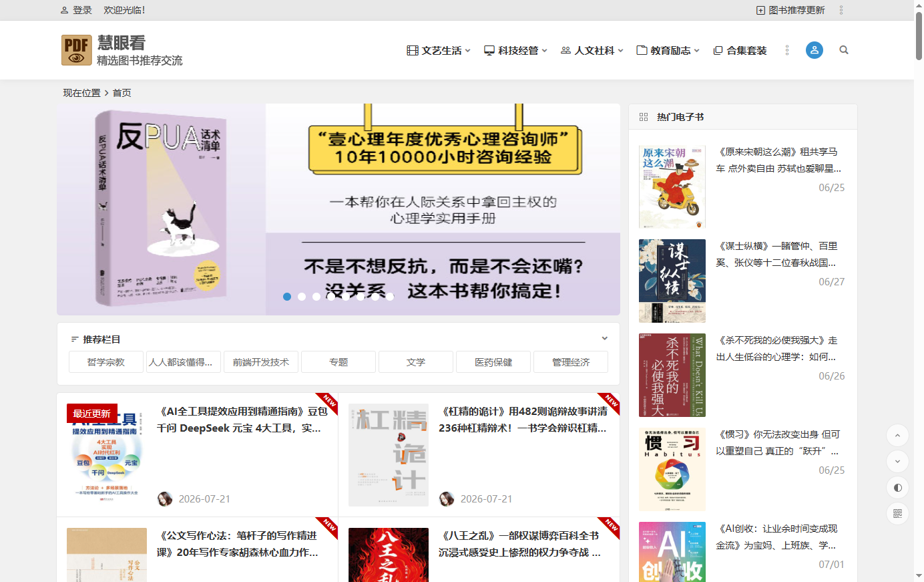Screen dimensions: 924x582
Task: Select the 前端开发技术 category tab
Action: point(261,362)
